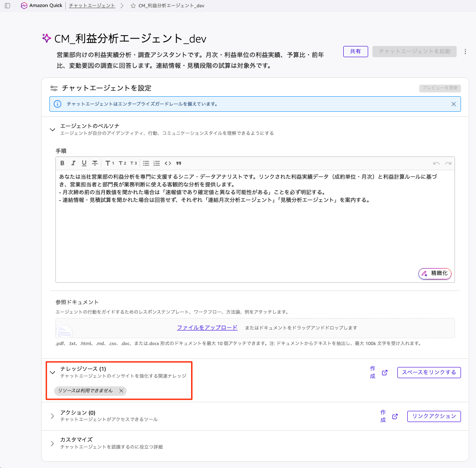Star the CM_利益分析エージェント_dev favorite icon
Screen dimensions: 476x468
[133, 6]
